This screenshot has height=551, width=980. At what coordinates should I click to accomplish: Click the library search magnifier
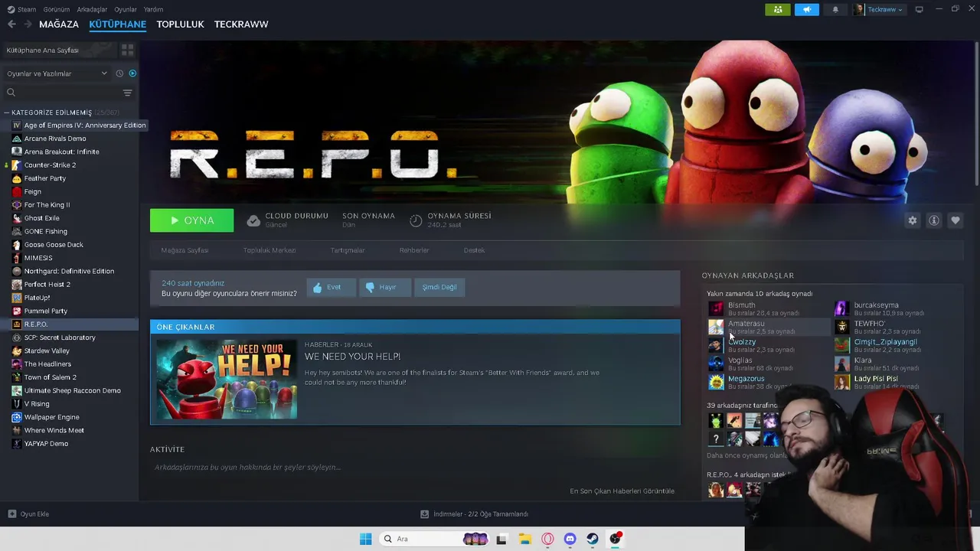(x=11, y=93)
